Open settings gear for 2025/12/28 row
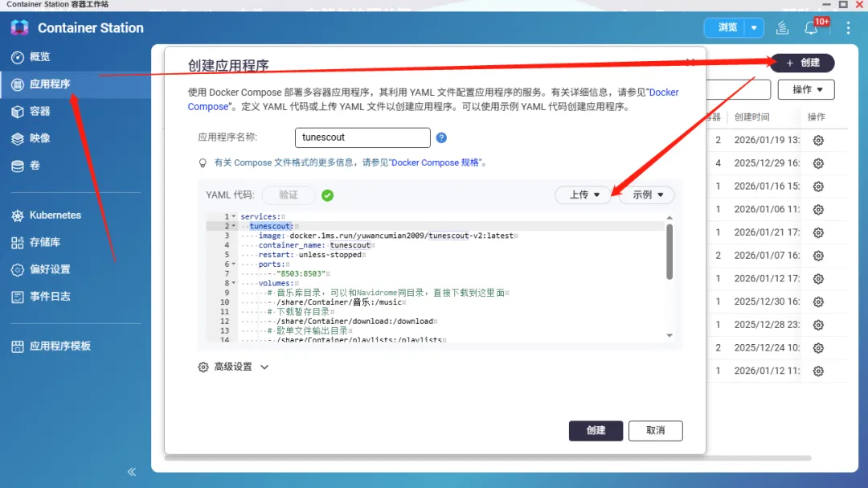 pyautogui.click(x=818, y=325)
